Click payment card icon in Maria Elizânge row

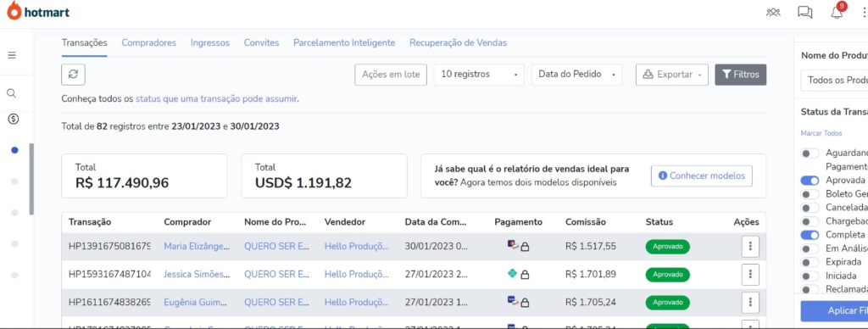tap(513, 245)
